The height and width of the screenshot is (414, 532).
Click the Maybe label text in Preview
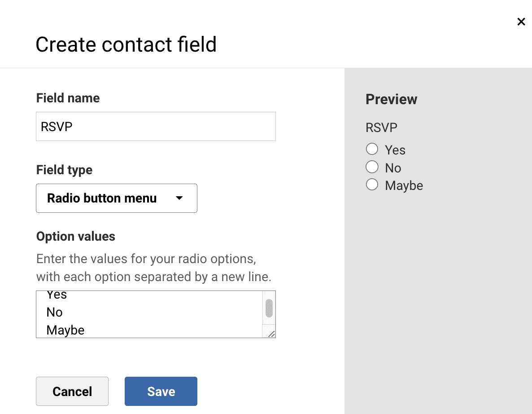pyautogui.click(x=404, y=185)
